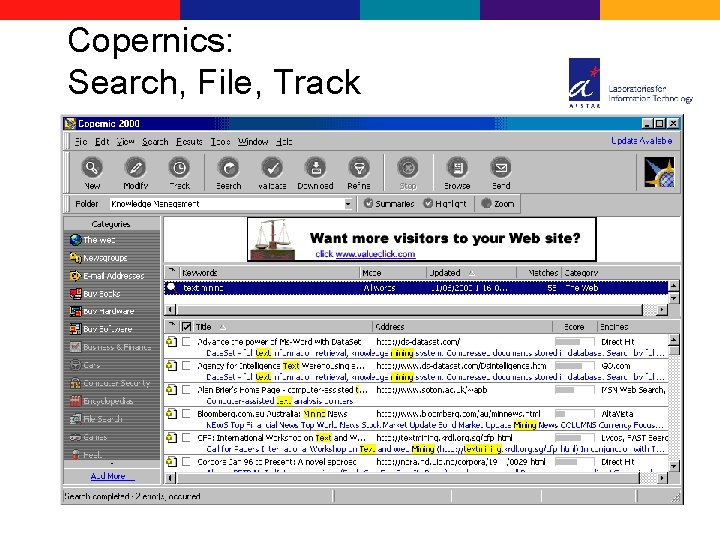Viewport: 720px width, 540px height.
Task: Sort searches by the Keywords column header
Action: pyautogui.click(x=270, y=273)
